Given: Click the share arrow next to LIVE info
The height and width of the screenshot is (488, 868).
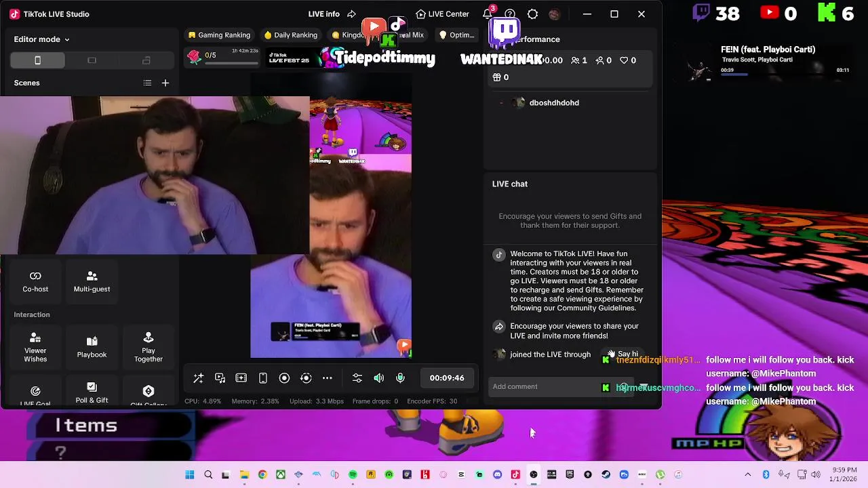Looking at the screenshot, I should 351,14.
